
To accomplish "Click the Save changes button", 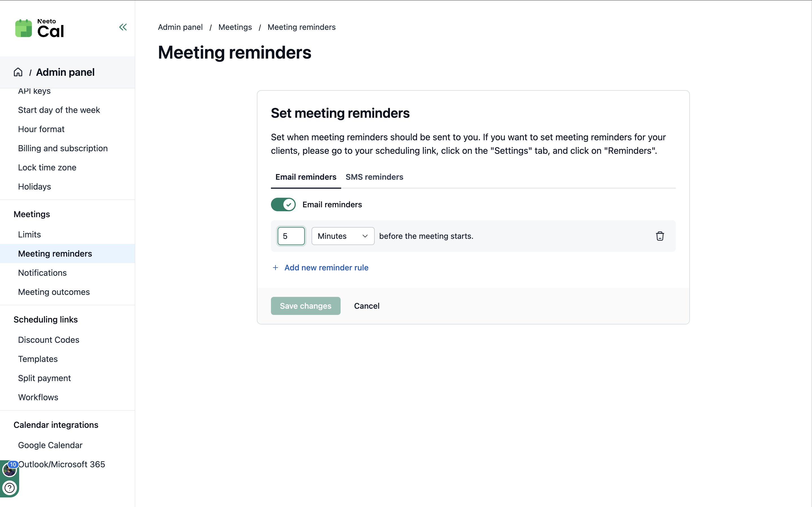I will (x=305, y=306).
